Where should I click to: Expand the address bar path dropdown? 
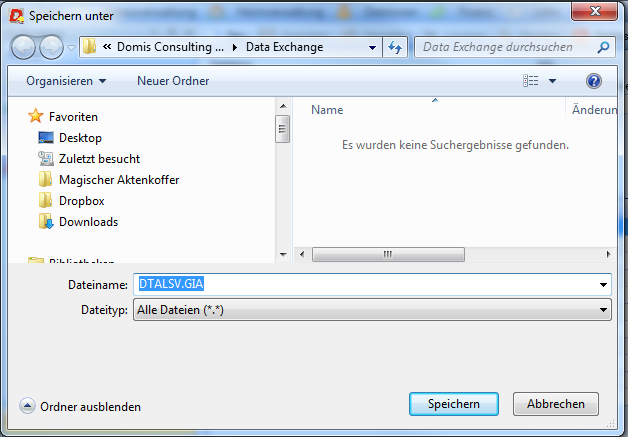point(372,47)
